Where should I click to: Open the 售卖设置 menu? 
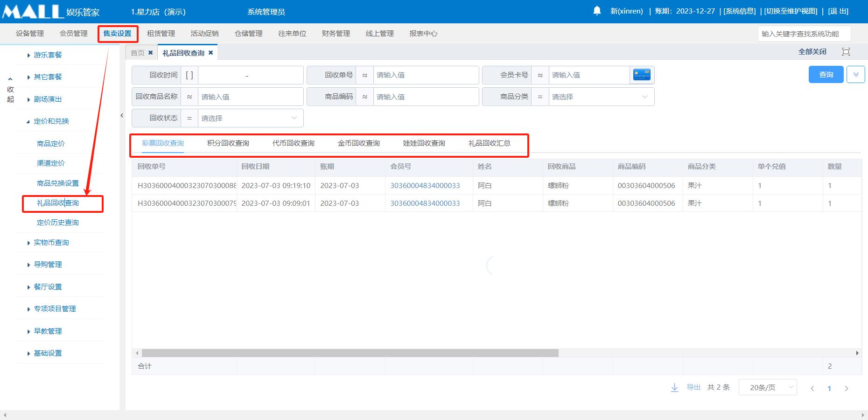point(118,34)
